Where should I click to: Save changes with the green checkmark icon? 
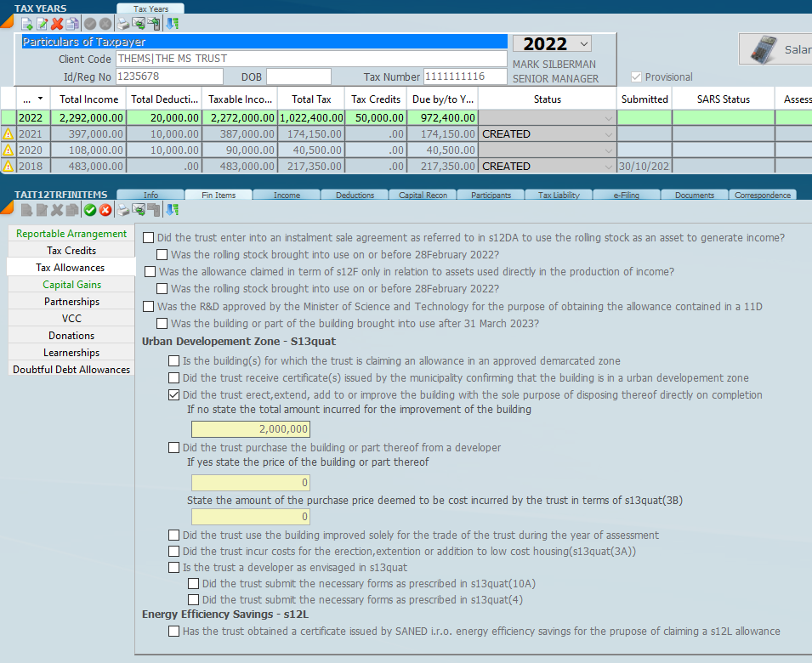pyautogui.click(x=89, y=210)
